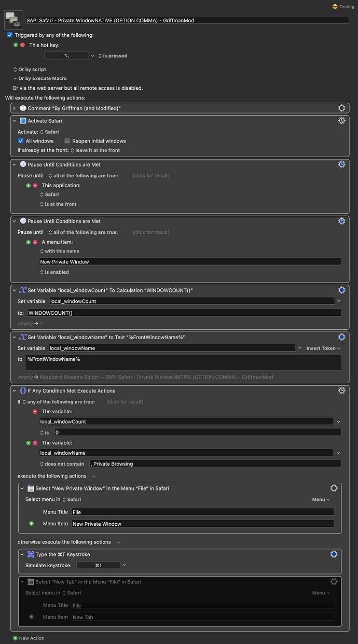Click the , Private Browsing value field

(x=215, y=464)
